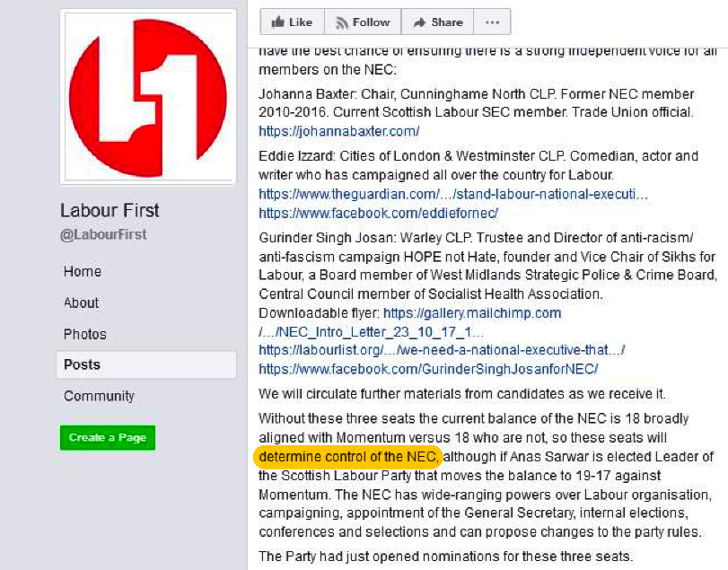Switch to the About section

click(81, 303)
